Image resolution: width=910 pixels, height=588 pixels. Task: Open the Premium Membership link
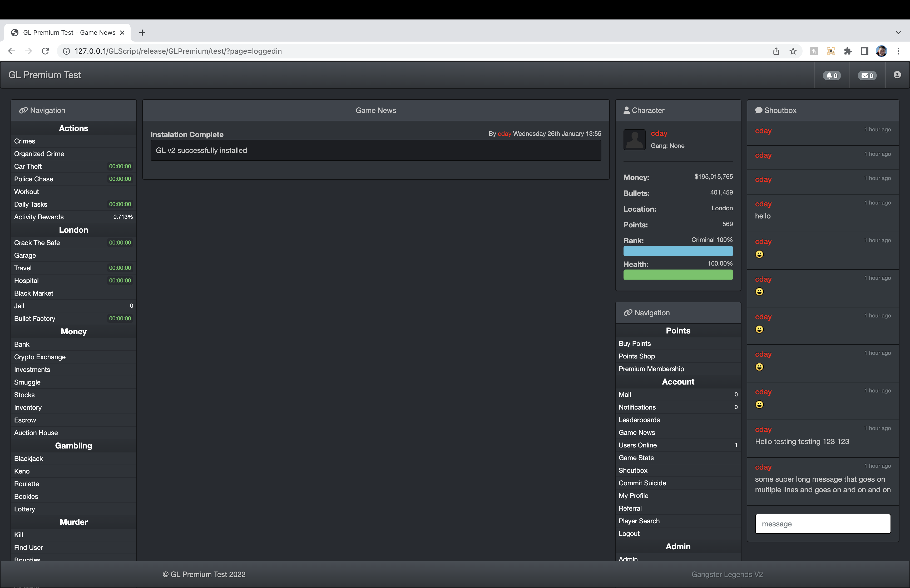pos(651,369)
